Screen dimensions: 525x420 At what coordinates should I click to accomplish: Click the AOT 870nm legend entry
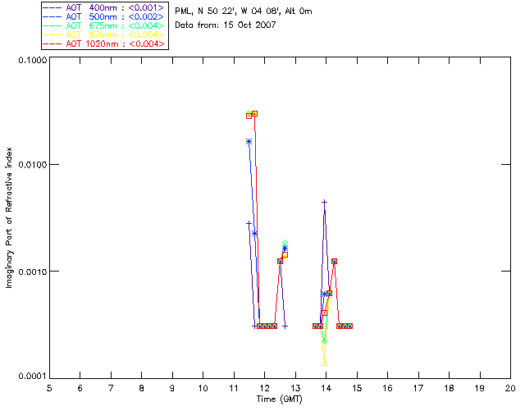tap(104, 34)
